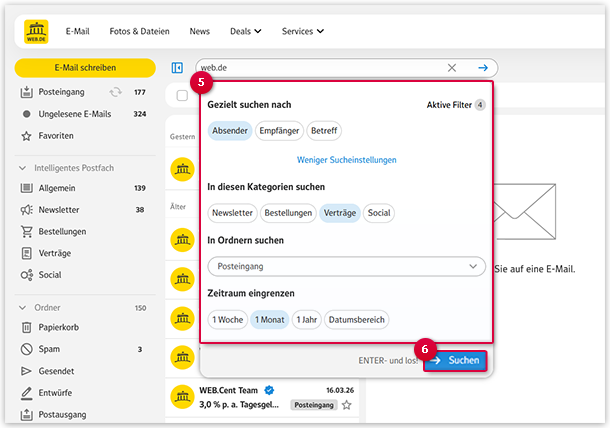Toggle Betreff search filter chip
The image size is (610, 428).
(x=324, y=131)
